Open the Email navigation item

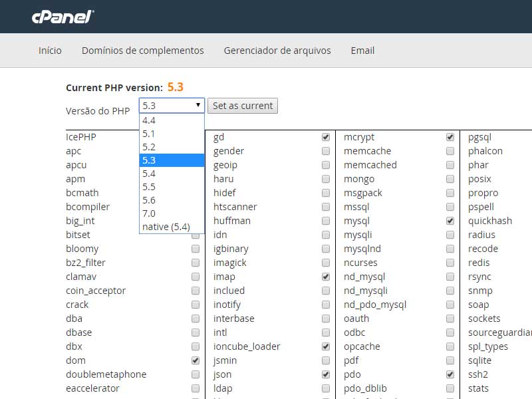[362, 51]
